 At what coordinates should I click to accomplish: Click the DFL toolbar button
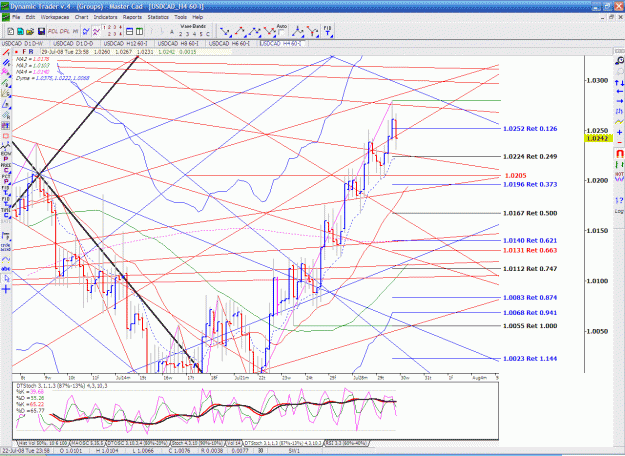click(x=65, y=31)
